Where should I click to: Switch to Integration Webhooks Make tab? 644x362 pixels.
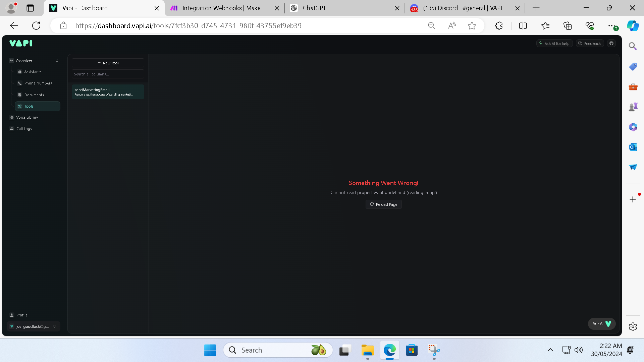pyautogui.click(x=221, y=8)
